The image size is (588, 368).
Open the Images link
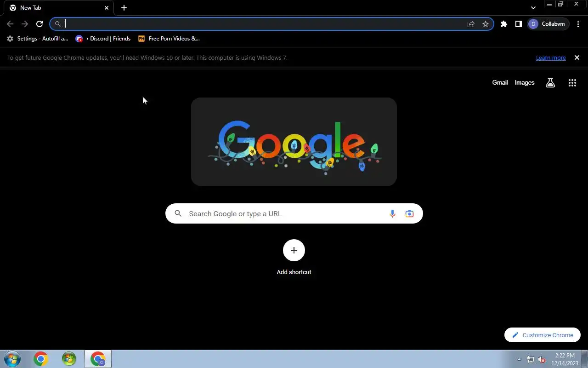[525, 83]
